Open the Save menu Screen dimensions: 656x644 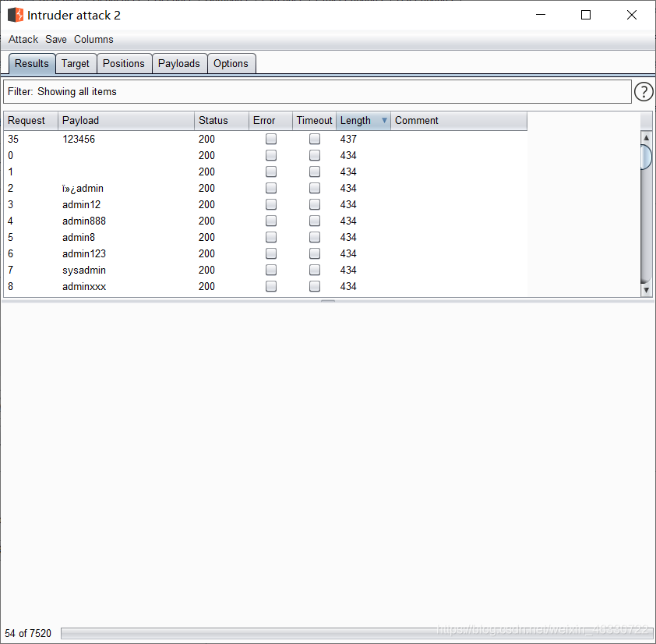pyautogui.click(x=56, y=39)
